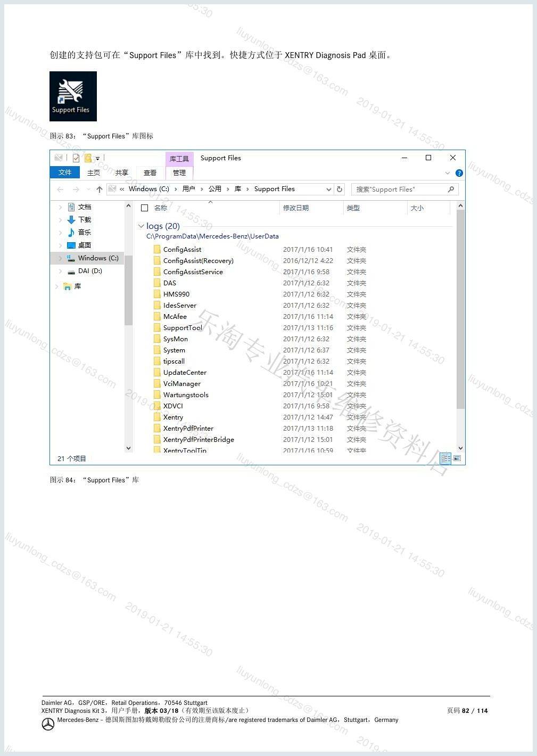The height and width of the screenshot is (756, 537).
Task: Switch to the 共享 ribbon tab
Action: (x=122, y=172)
